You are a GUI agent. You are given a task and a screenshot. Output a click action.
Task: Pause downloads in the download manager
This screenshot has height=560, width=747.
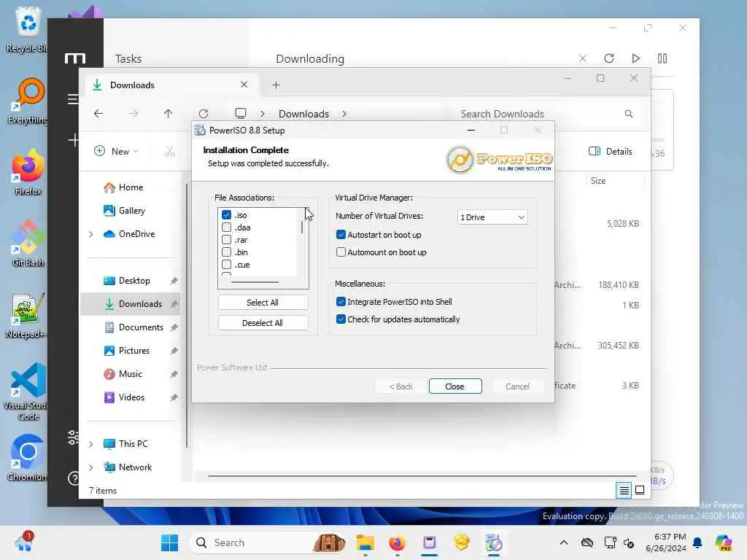point(662,58)
